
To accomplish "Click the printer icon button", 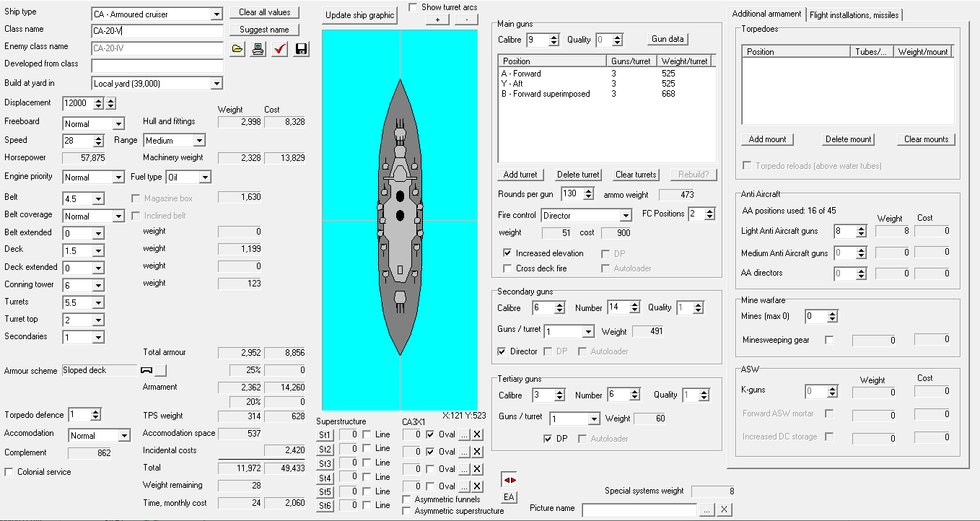I will click(258, 49).
